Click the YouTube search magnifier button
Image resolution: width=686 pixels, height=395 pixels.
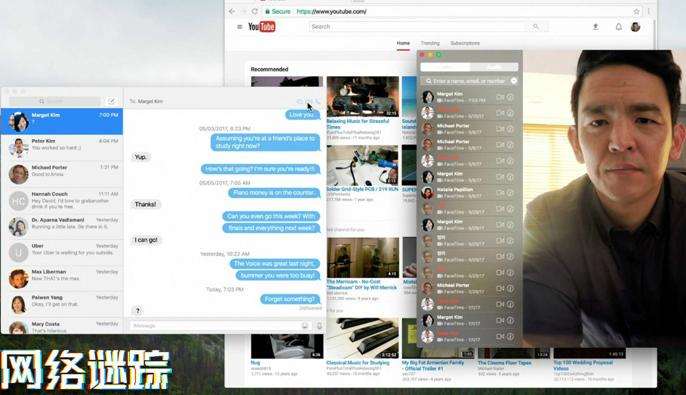[x=536, y=27]
